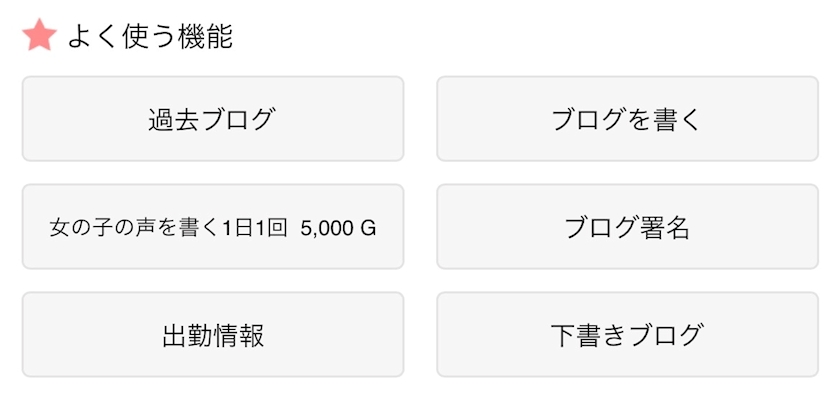Edit the blog signature via ブログ署名

(627, 227)
